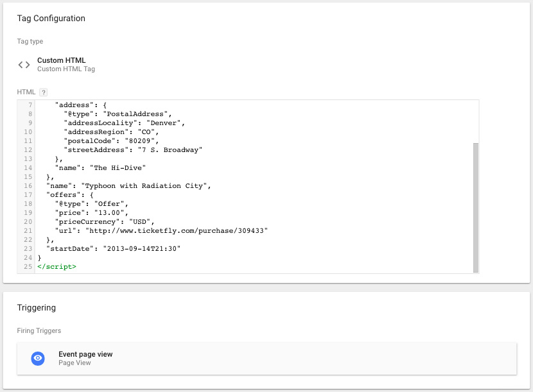This screenshot has width=533, height=392.
Task: Click line number 25 in the editor
Action: tap(26, 266)
